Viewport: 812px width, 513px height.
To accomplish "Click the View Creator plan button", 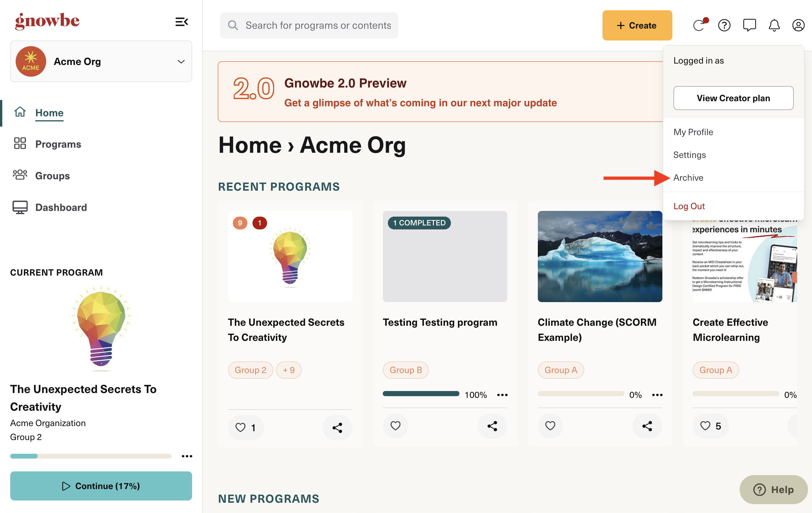I will point(733,98).
